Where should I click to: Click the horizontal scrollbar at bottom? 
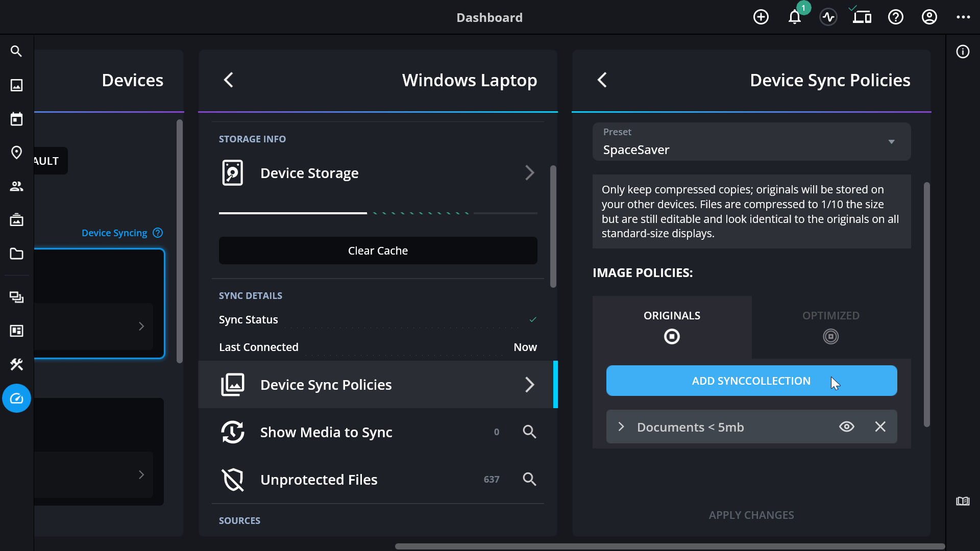click(x=670, y=546)
